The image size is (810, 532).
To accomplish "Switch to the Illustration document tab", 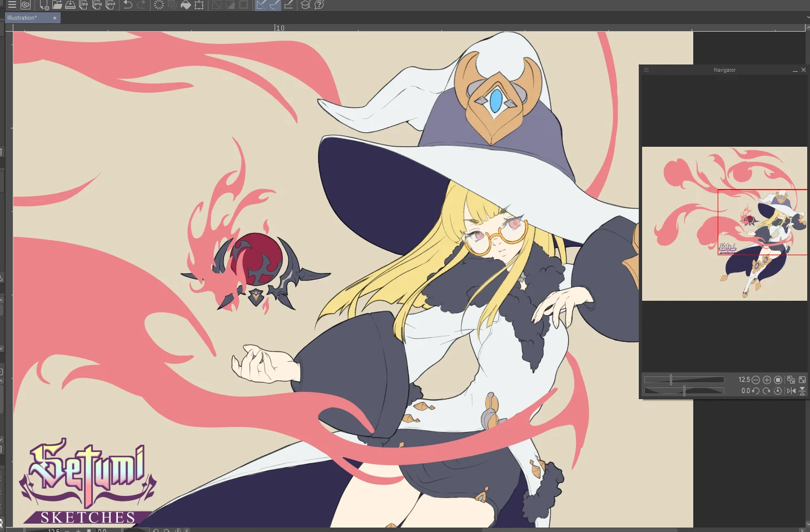I will tap(22, 18).
